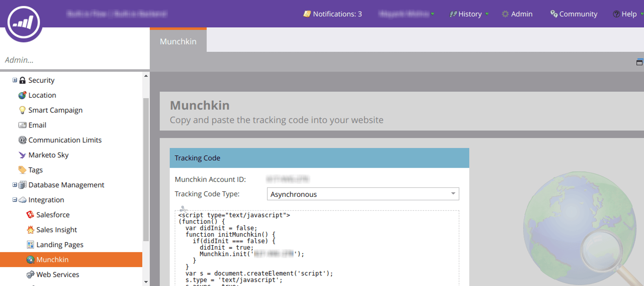Open Marketo Sky bird icon
644x286 pixels.
pyautogui.click(x=22, y=155)
